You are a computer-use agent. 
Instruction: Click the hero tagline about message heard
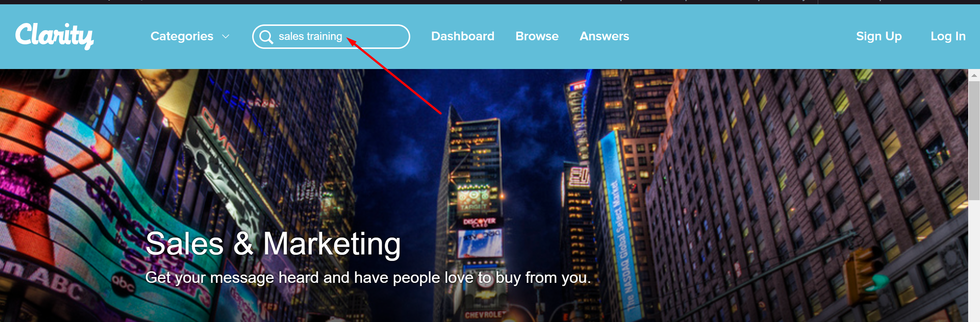368,277
